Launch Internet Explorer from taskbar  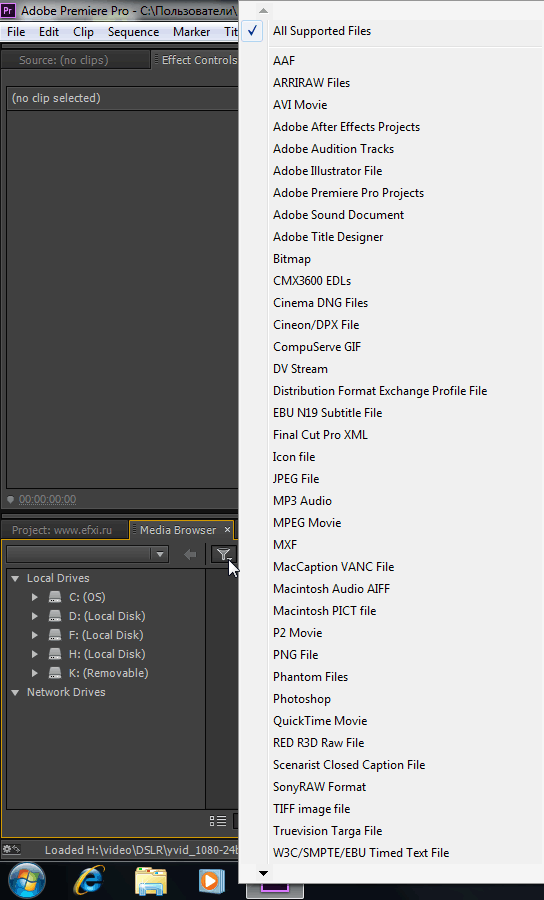(89, 880)
